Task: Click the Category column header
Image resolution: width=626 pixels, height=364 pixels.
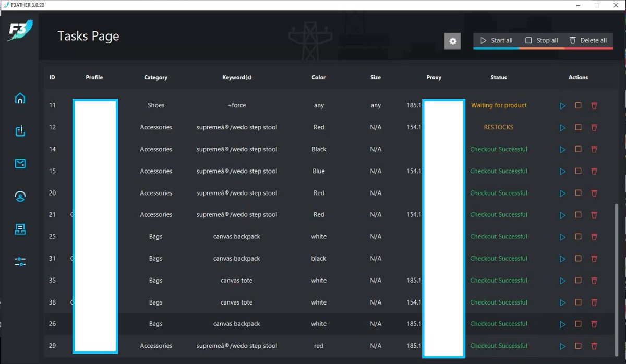Action: pyautogui.click(x=155, y=77)
